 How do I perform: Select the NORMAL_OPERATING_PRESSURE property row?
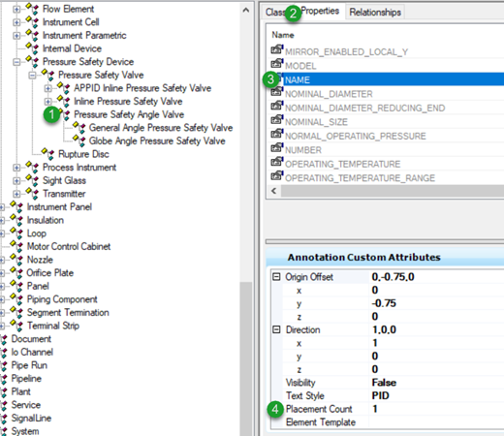pos(356,136)
